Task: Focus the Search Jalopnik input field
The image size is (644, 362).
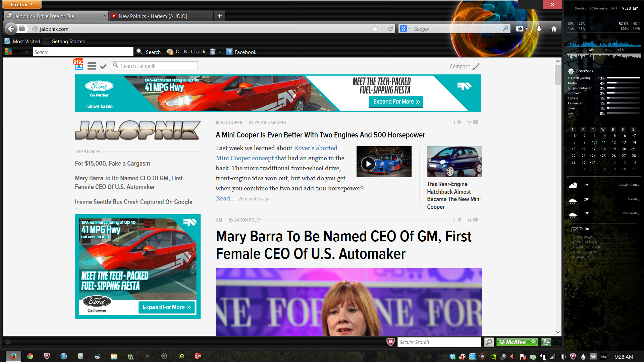Action: point(154,66)
